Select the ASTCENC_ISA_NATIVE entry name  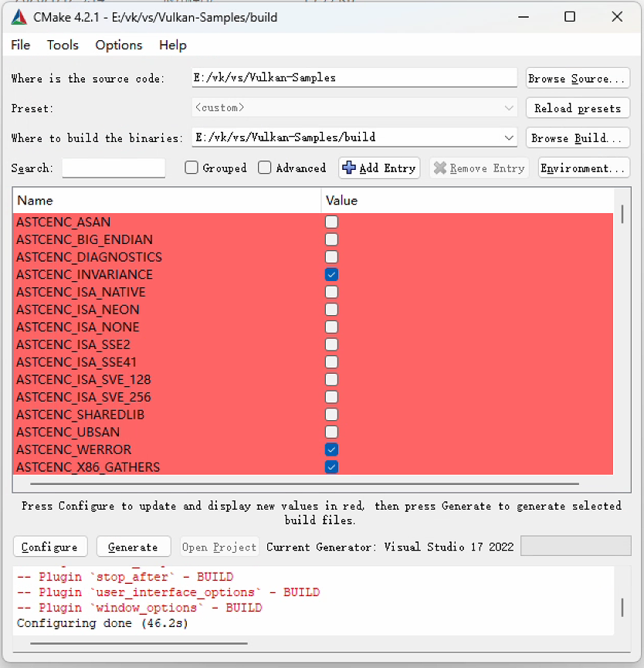pos(81,292)
